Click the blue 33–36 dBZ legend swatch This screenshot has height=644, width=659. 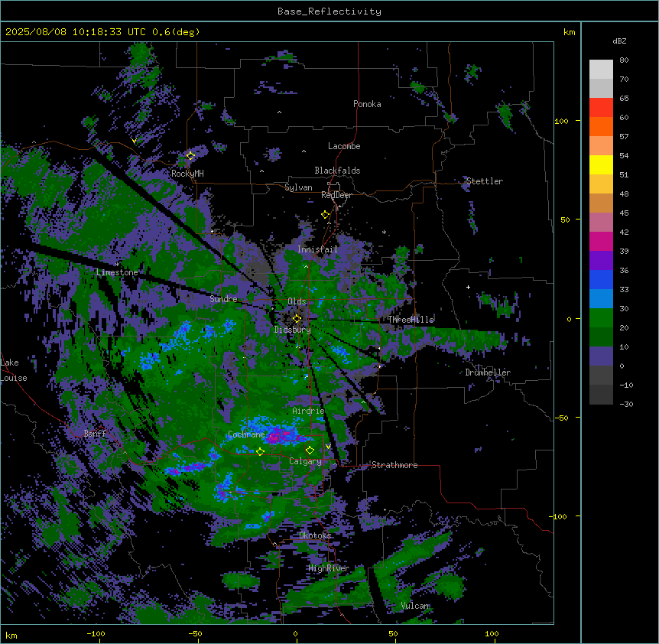pos(601,279)
